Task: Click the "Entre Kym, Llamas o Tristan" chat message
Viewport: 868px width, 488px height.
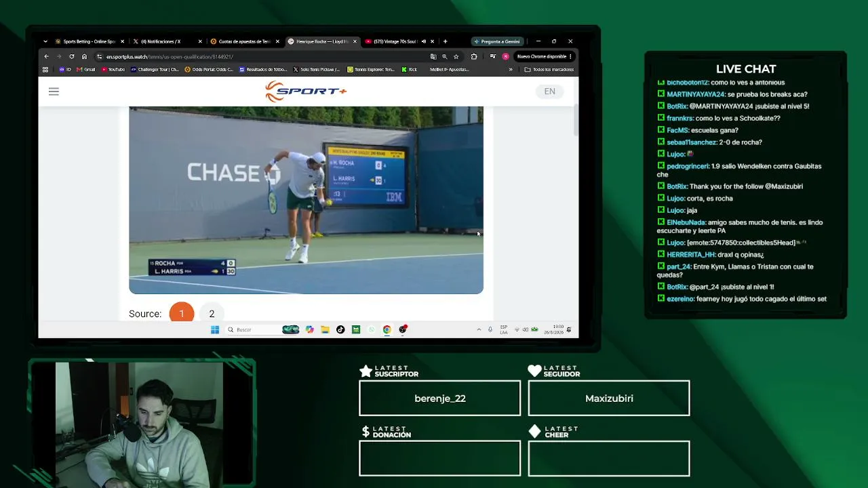Action: point(736,270)
